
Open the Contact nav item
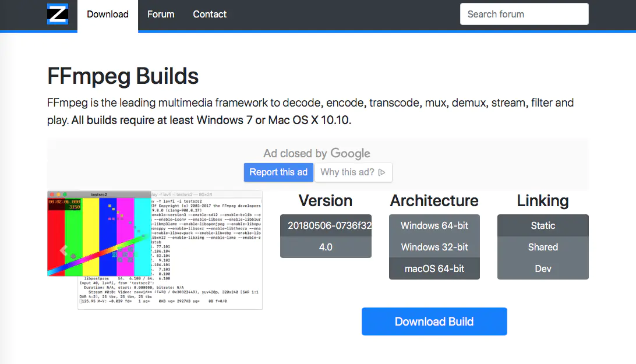point(210,15)
